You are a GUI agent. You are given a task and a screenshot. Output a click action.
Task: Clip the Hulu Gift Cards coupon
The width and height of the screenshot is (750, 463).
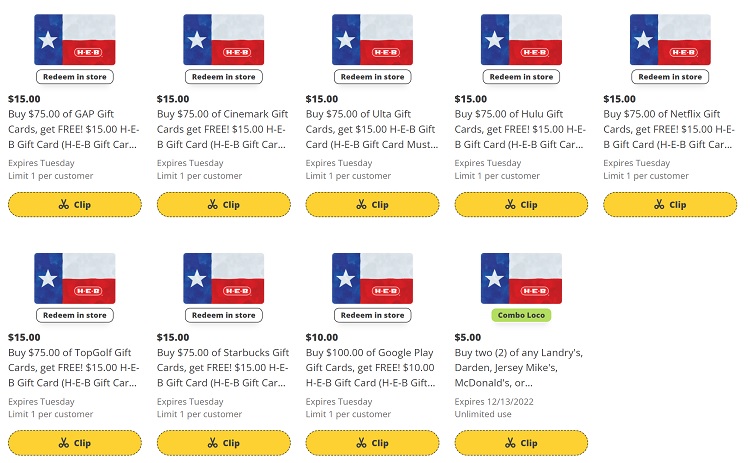point(521,205)
